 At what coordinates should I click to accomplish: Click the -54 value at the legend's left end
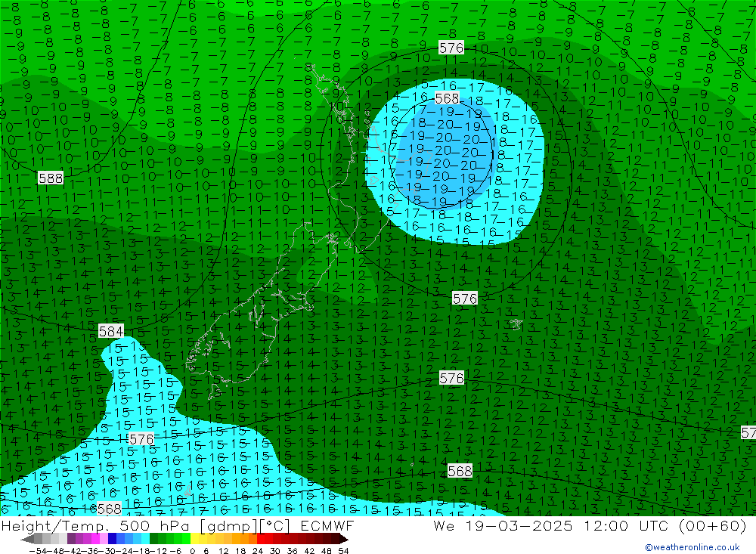click(x=36, y=551)
